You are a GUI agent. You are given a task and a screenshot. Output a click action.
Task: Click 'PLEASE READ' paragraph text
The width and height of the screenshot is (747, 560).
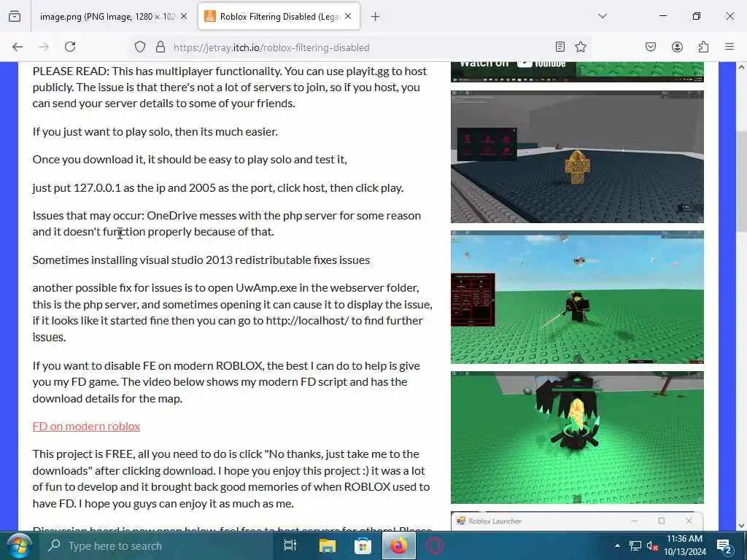230,87
